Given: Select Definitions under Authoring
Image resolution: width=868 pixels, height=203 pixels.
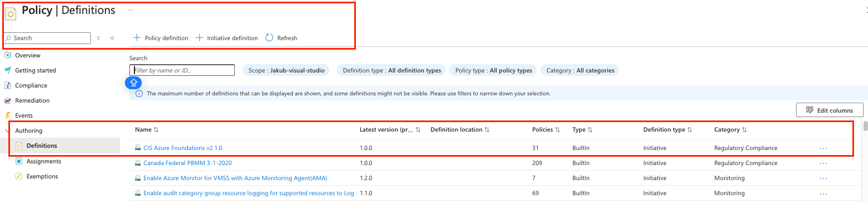Looking at the screenshot, I should (42, 146).
